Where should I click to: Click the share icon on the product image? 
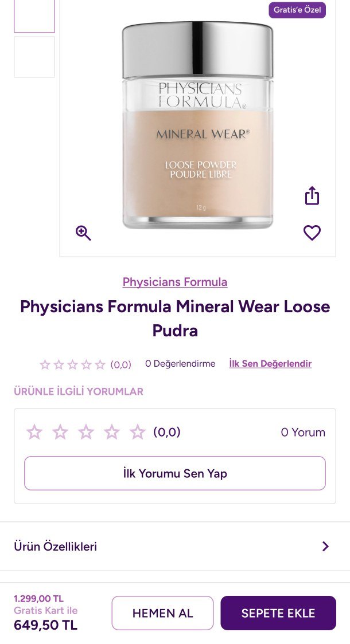click(312, 195)
